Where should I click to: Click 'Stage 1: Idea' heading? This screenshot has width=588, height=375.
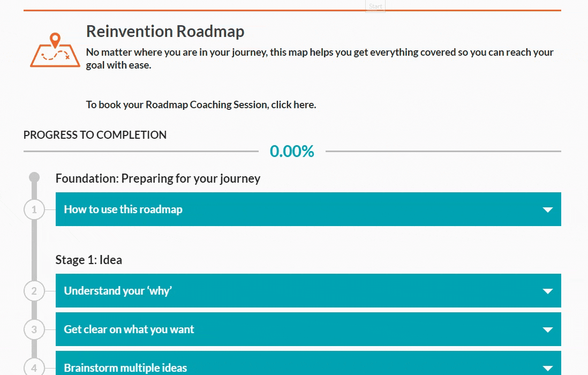pos(89,260)
